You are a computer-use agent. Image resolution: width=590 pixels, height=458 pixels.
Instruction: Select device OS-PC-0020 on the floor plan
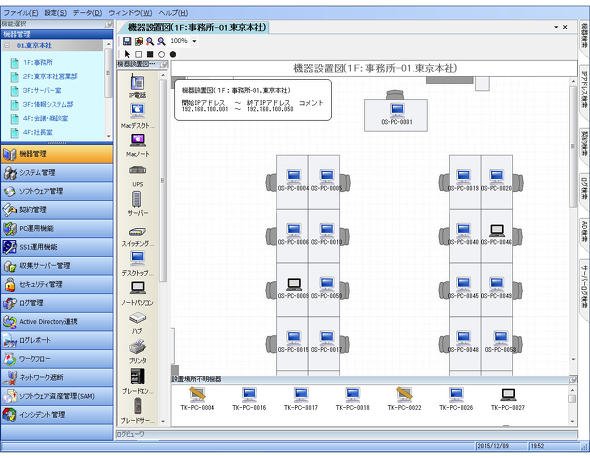pyautogui.click(x=497, y=180)
